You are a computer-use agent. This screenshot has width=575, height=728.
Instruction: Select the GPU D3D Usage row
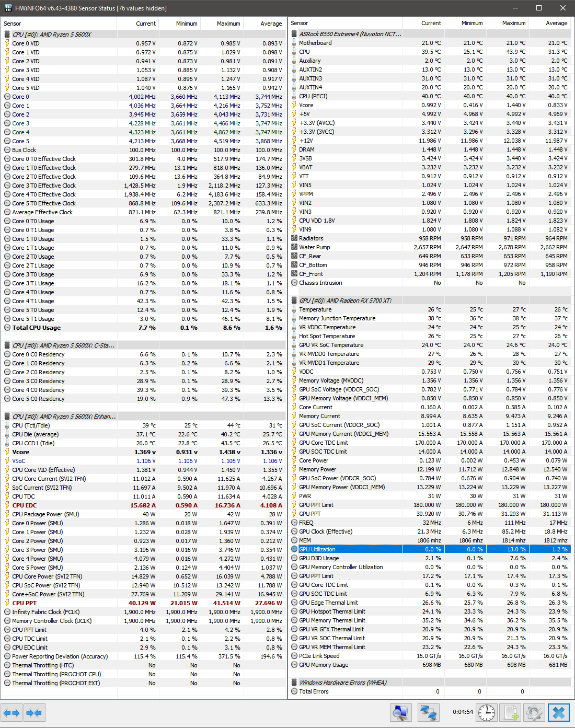tap(430, 558)
